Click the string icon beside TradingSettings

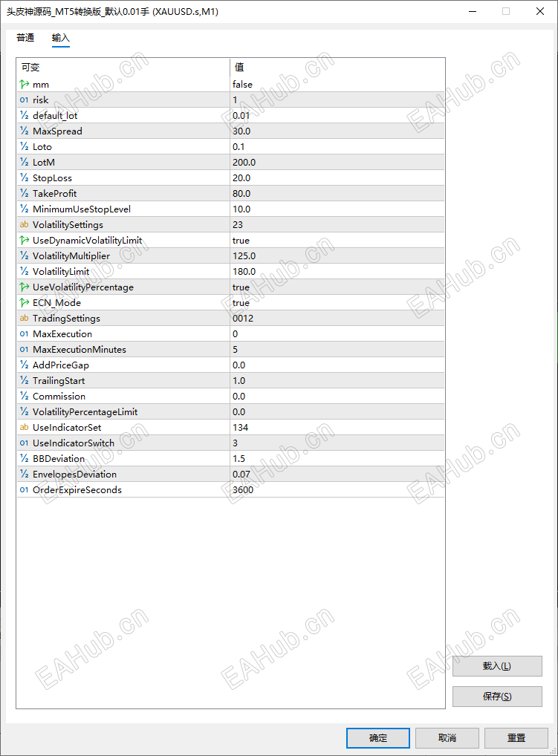(x=24, y=318)
